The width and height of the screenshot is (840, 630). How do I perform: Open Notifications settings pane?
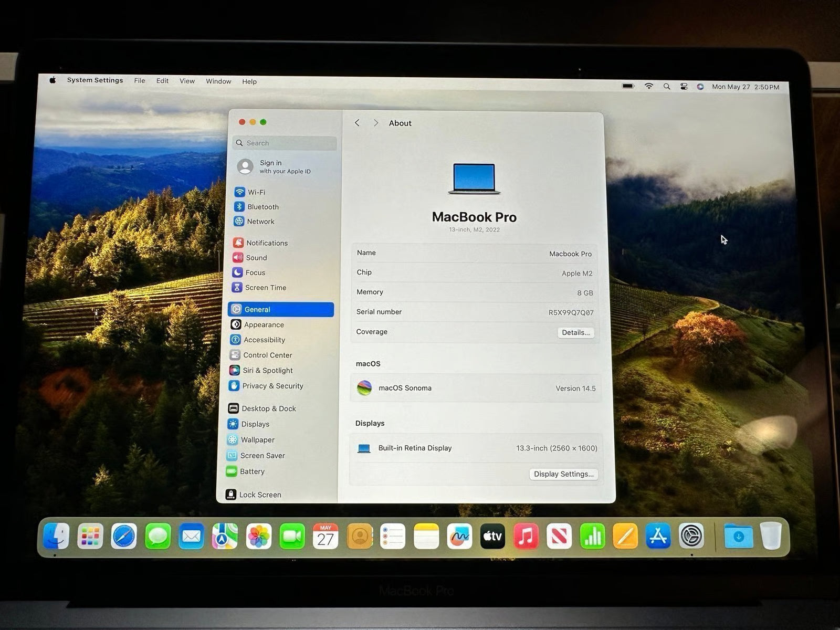click(x=267, y=243)
